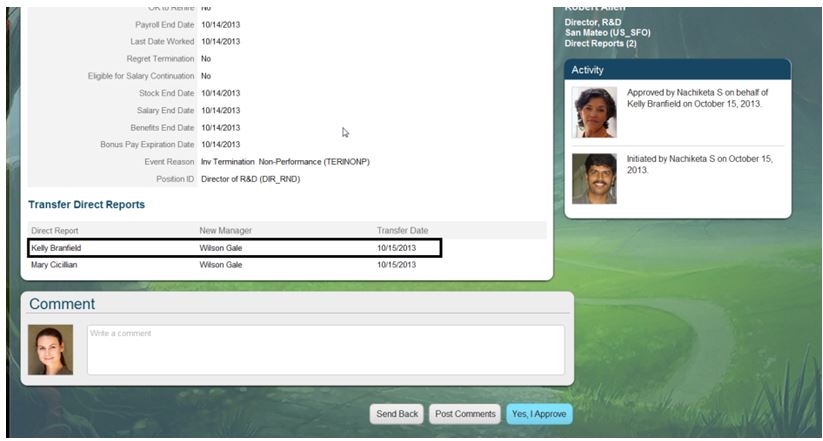Select Bonus Pay Expiration Date value
823x441 pixels.
point(220,144)
